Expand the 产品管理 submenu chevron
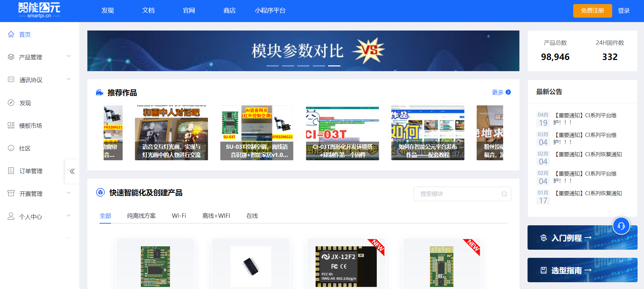Viewport: 644px width, 289px height. click(x=69, y=56)
